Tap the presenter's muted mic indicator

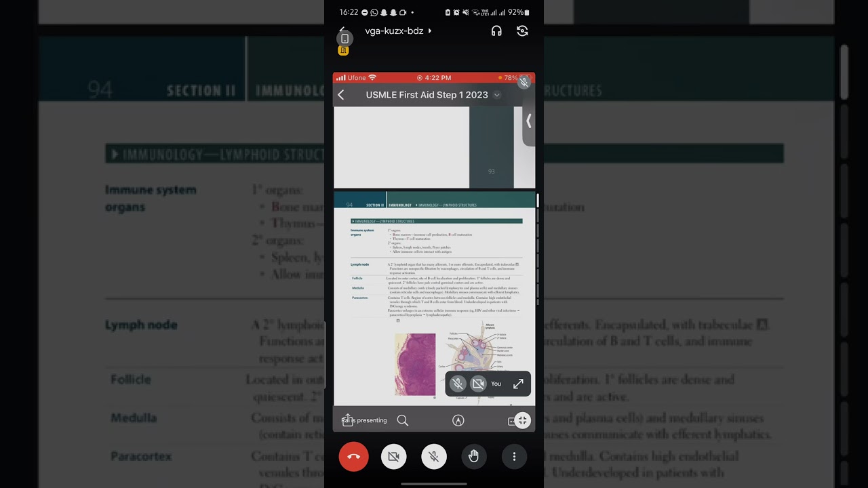click(524, 83)
